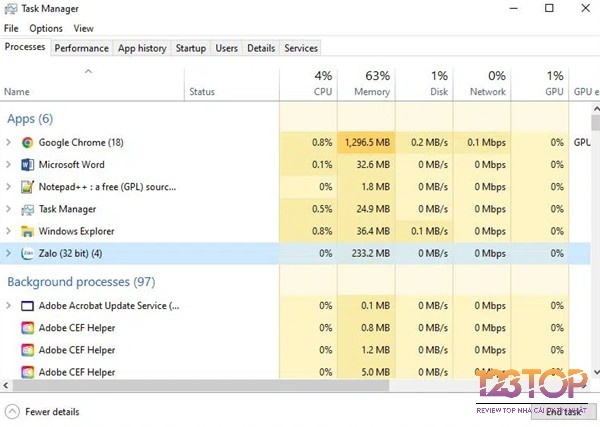Click the Zalo app icon
This screenshot has height=427, width=600.
[27, 254]
